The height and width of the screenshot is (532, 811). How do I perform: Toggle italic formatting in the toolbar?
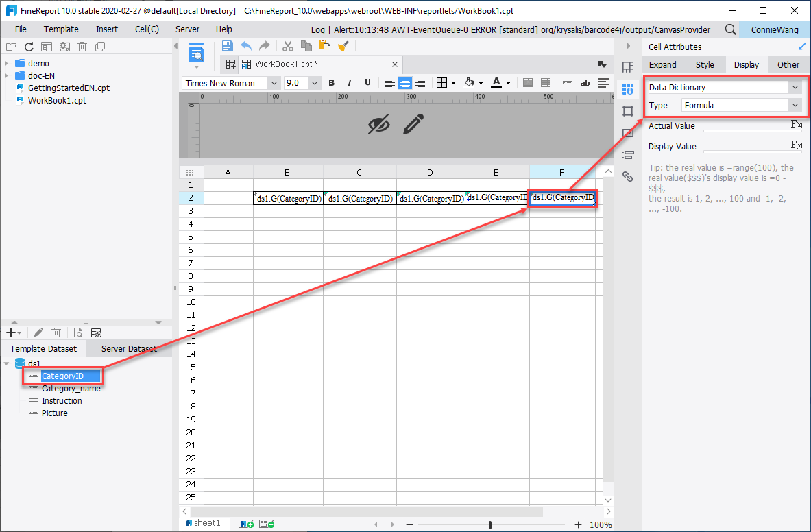[x=349, y=82]
